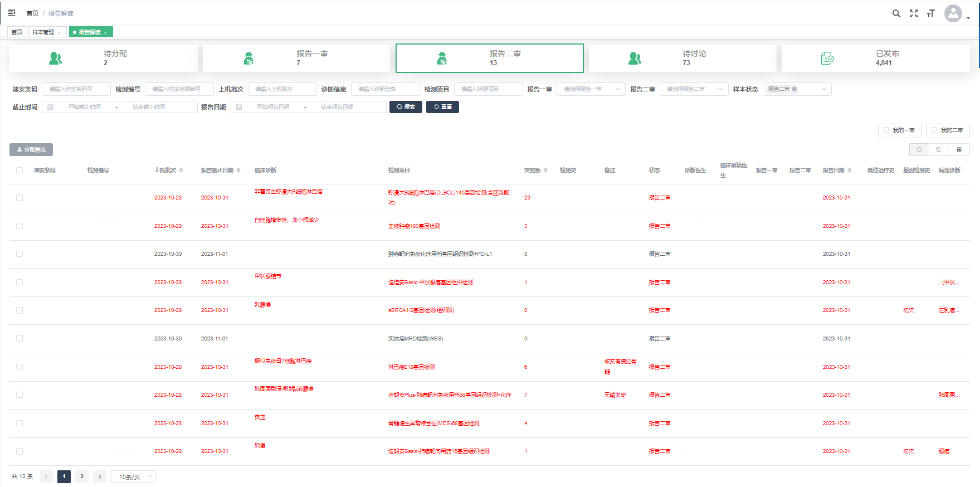Screen dimensions: 980x487
Task: Click the 迪安条码 input field
Action: click(76, 89)
